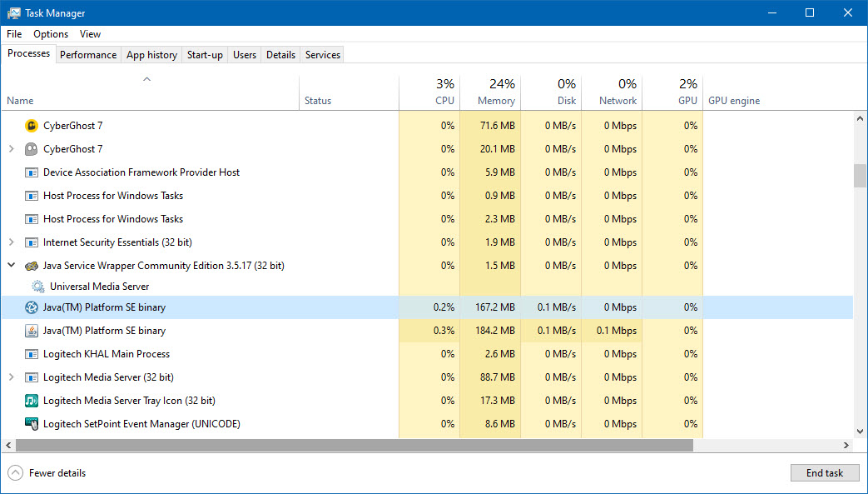Click the icon of the 167.2 MB Java binary
The height and width of the screenshot is (494, 868).
click(32, 307)
